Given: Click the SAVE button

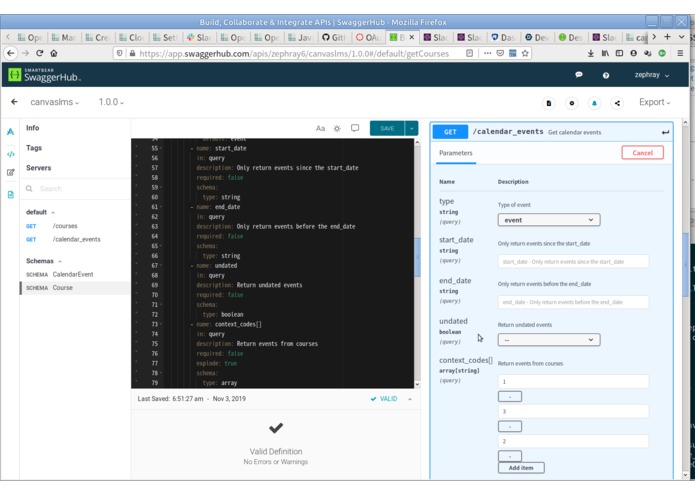Looking at the screenshot, I should [387, 128].
